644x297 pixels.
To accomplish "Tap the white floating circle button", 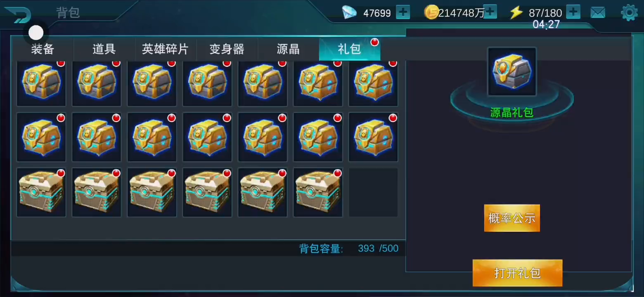I will (x=36, y=32).
